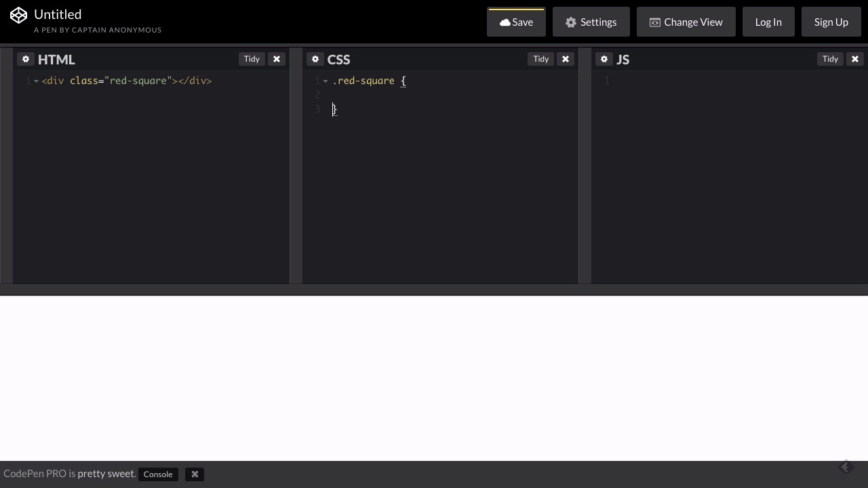The image size is (868, 488).
Task: Open the Console panel
Action: pyautogui.click(x=158, y=474)
